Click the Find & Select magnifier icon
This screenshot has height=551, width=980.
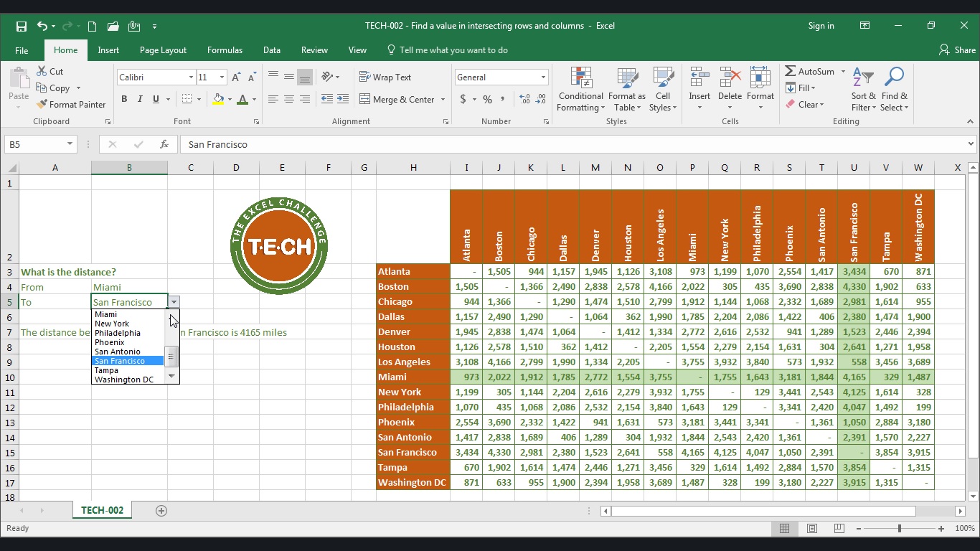click(x=894, y=77)
